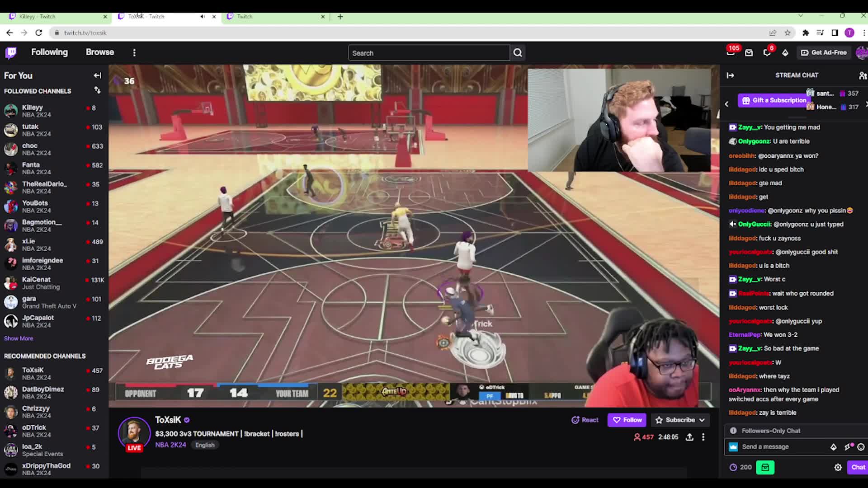
Task: Click the search magnifier button
Action: click(x=518, y=53)
